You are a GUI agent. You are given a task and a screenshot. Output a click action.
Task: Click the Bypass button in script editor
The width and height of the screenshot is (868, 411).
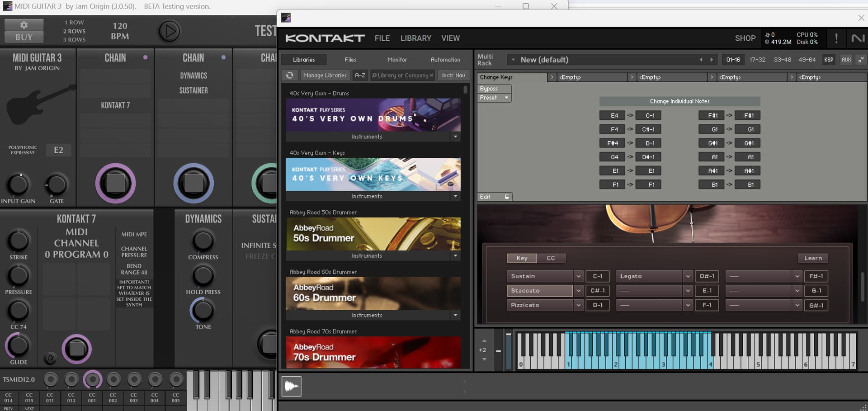(494, 89)
